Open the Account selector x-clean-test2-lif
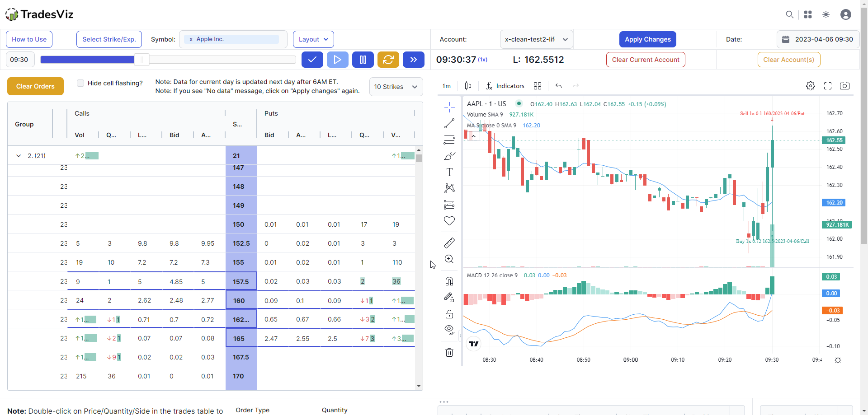The width and height of the screenshot is (868, 415). point(537,39)
